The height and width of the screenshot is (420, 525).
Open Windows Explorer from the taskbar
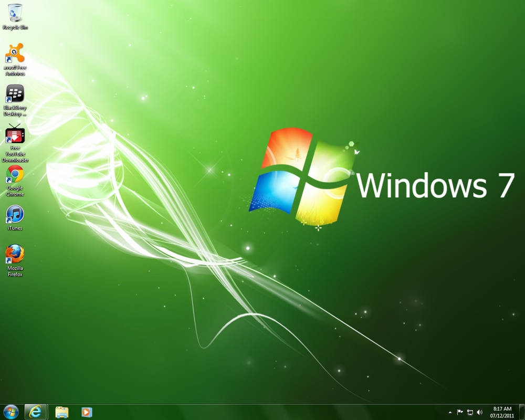pyautogui.click(x=62, y=412)
